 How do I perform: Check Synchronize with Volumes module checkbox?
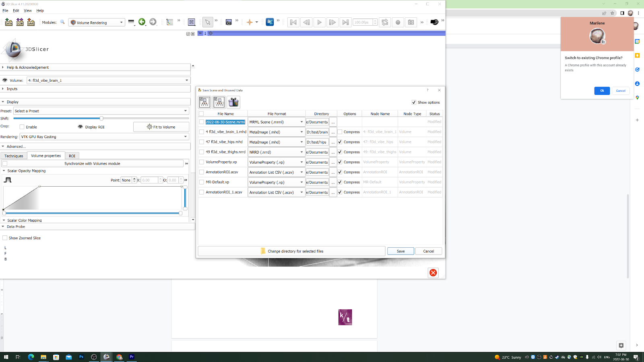click(5, 164)
